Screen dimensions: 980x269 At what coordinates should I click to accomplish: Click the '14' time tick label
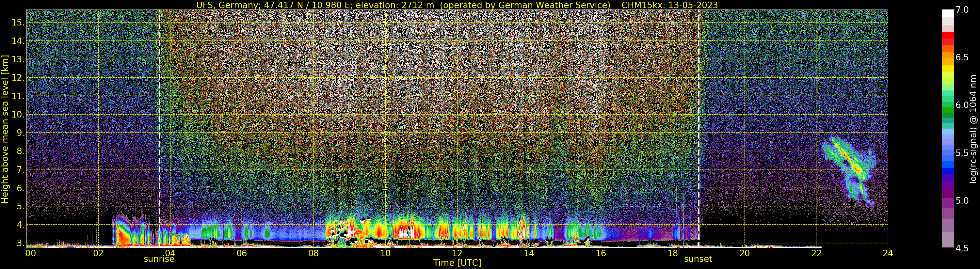[x=529, y=253]
